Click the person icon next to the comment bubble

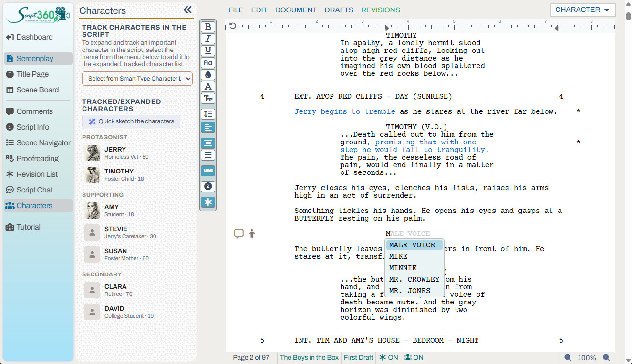[252, 233]
